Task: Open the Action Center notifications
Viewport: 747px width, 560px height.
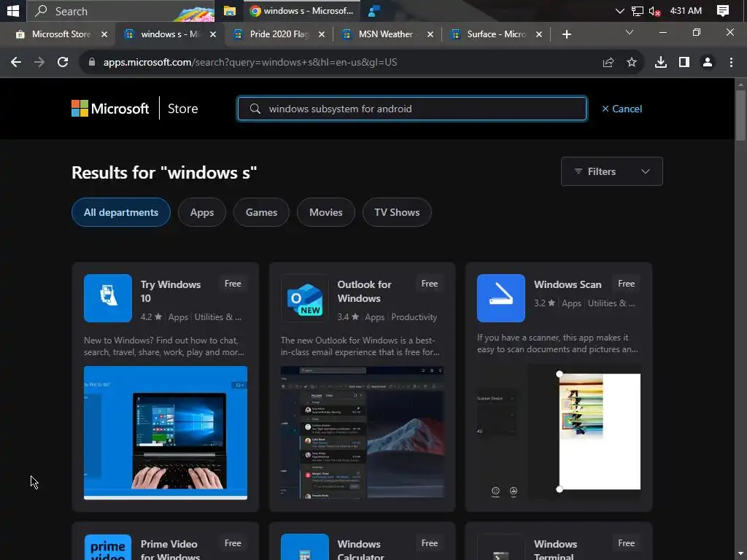Action: click(723, 10)
